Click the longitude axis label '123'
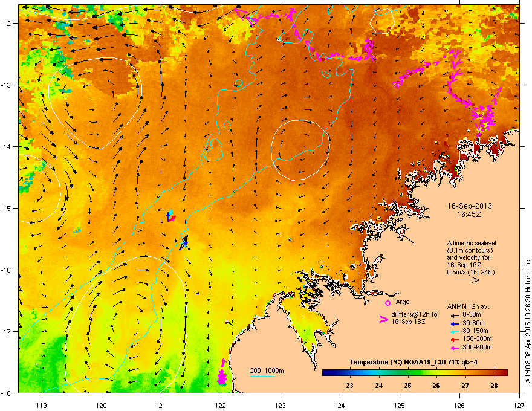Screen dimensions: 532x411 click(281, 405)
